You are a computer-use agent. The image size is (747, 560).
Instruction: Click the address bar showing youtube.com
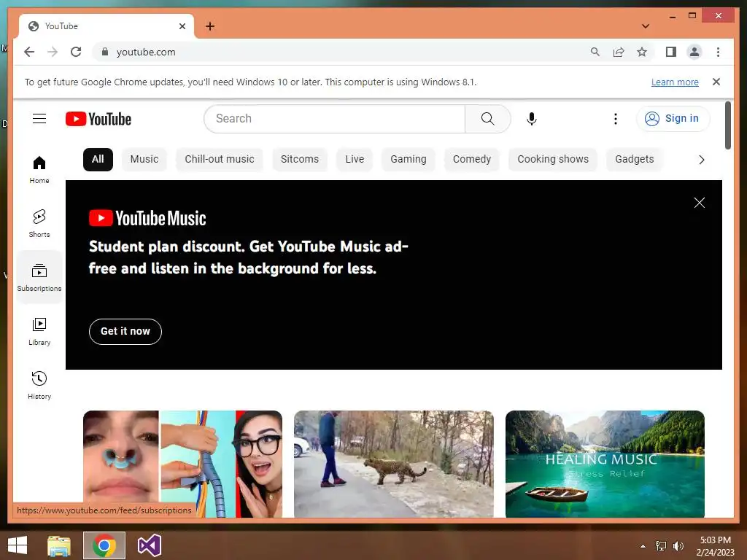[343, 52]
